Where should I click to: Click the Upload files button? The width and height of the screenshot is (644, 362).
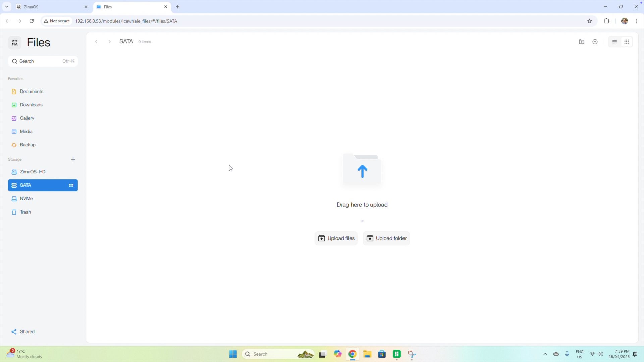click(336, 238)
